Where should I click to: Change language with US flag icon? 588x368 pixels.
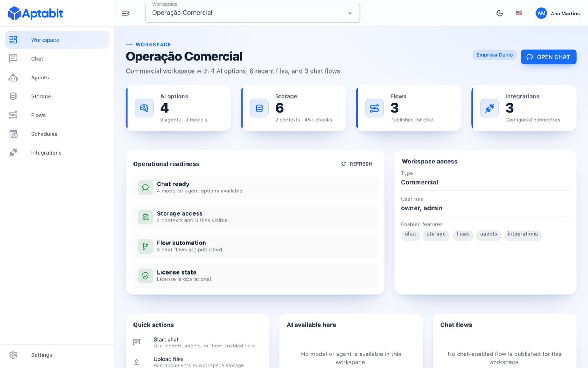(x=519, y=13)
